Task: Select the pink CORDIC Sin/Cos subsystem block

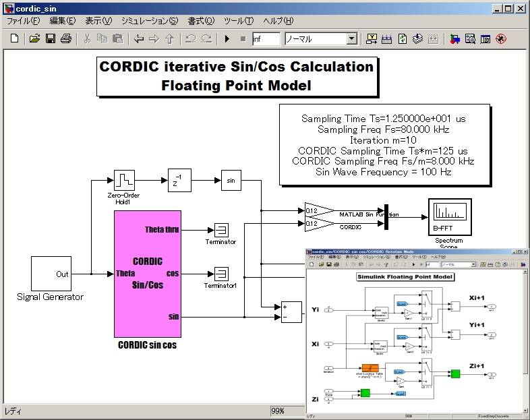Action: [148, 274]
